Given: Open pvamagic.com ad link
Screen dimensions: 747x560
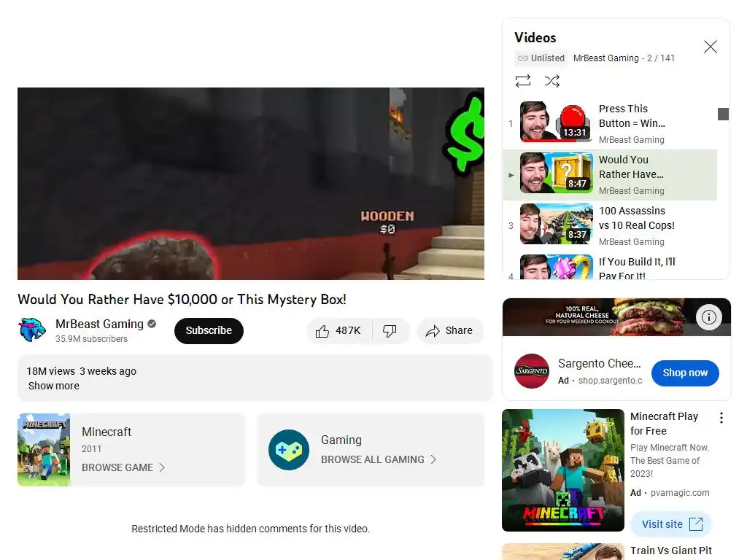Looking at the screenshot, I should pos(680,493).
